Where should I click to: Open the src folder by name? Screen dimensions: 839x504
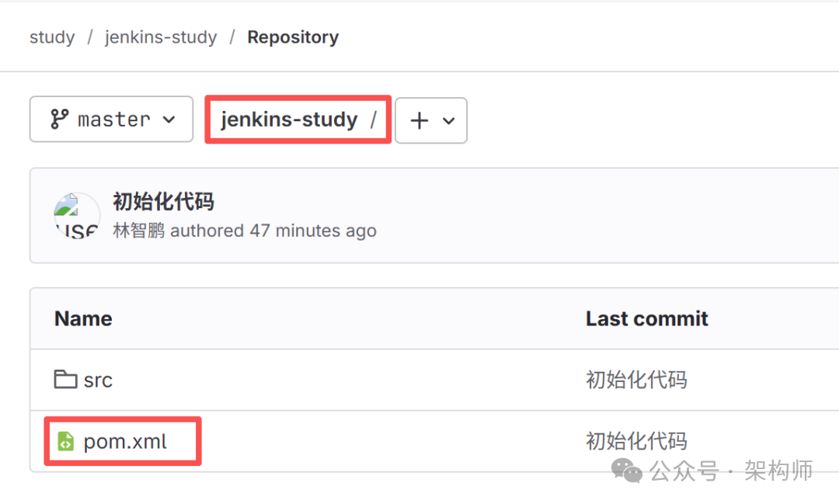pos(98,380)
